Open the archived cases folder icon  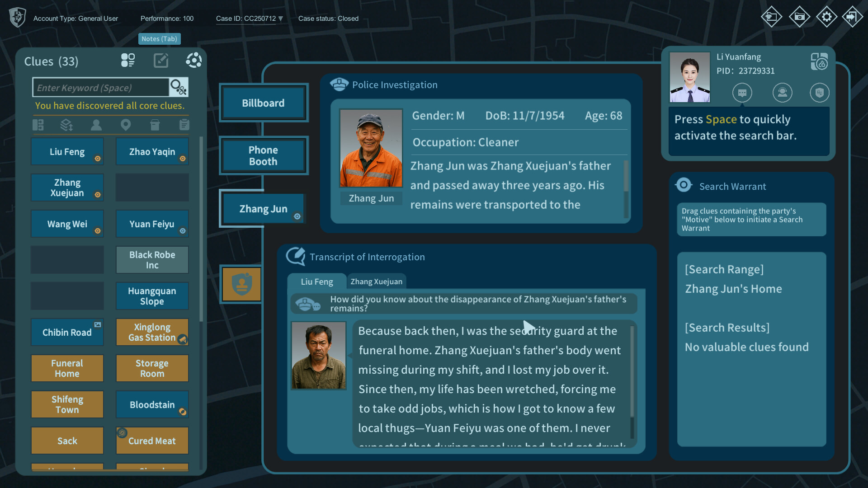[x=799, y=17]
